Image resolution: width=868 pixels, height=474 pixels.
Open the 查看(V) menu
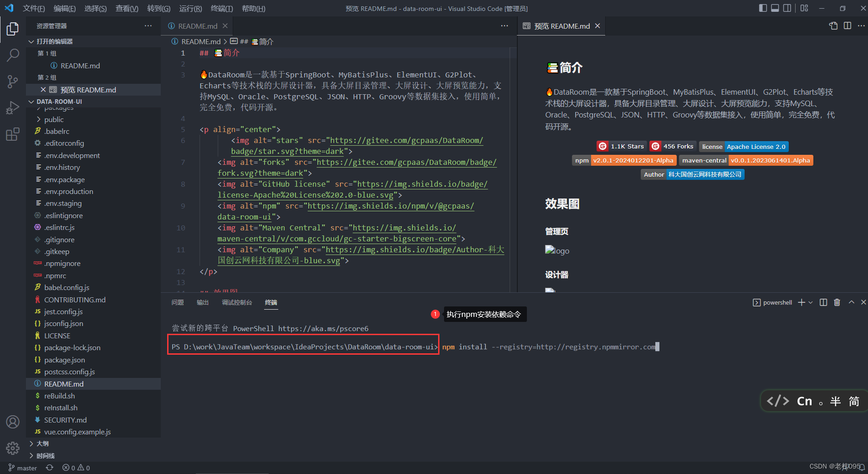(x=127, y=8)
